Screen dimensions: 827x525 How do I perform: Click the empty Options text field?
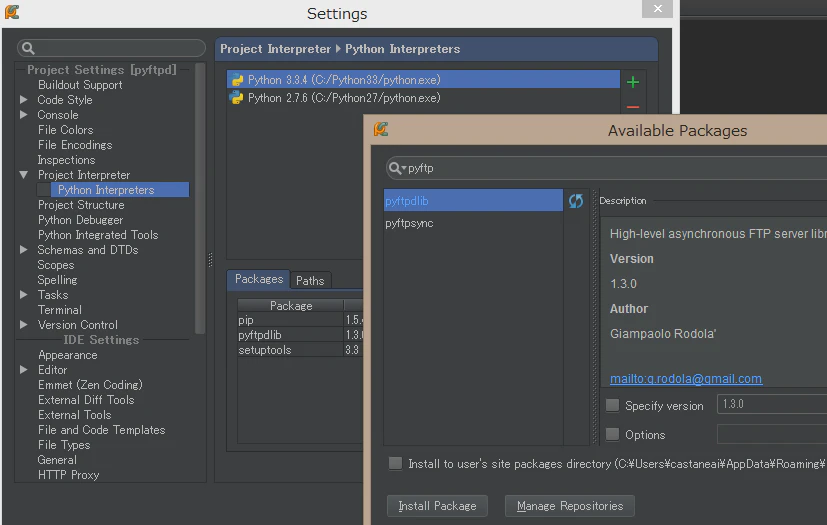(x=772, y=434)
